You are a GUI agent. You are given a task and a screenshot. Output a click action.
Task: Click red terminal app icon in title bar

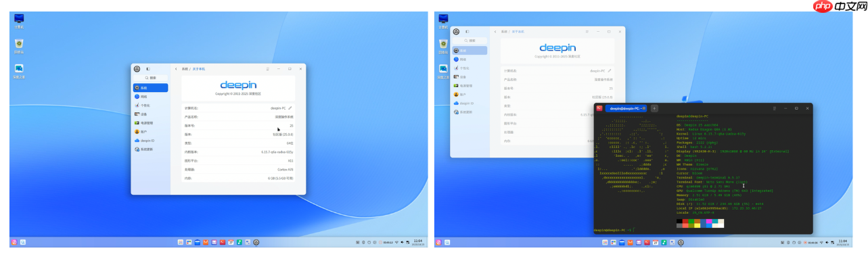pos(599,108)
